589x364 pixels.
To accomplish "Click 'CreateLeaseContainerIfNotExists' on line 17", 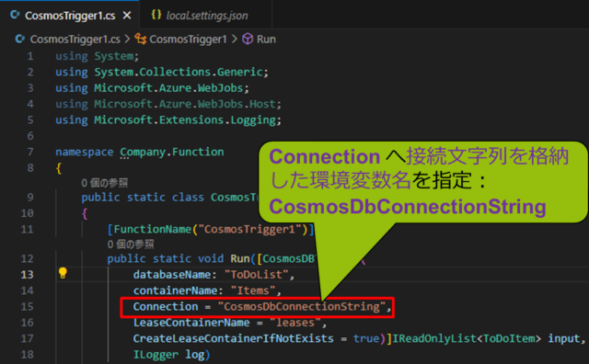I will pos(233,338).
